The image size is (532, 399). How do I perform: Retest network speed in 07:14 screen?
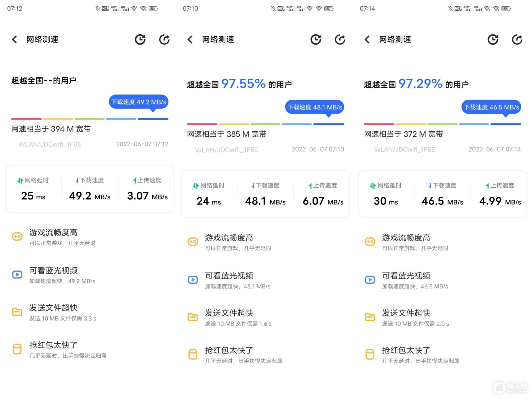[x=517, y=39]
